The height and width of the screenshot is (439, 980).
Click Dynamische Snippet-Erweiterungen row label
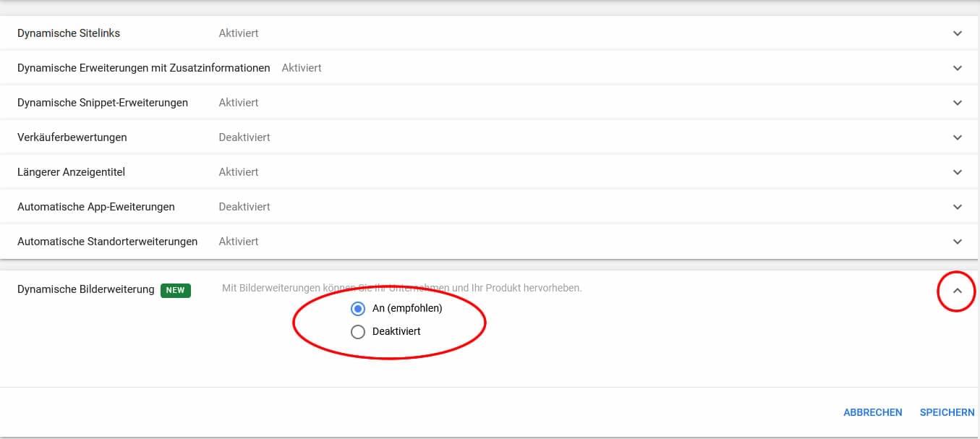(103, 103)
